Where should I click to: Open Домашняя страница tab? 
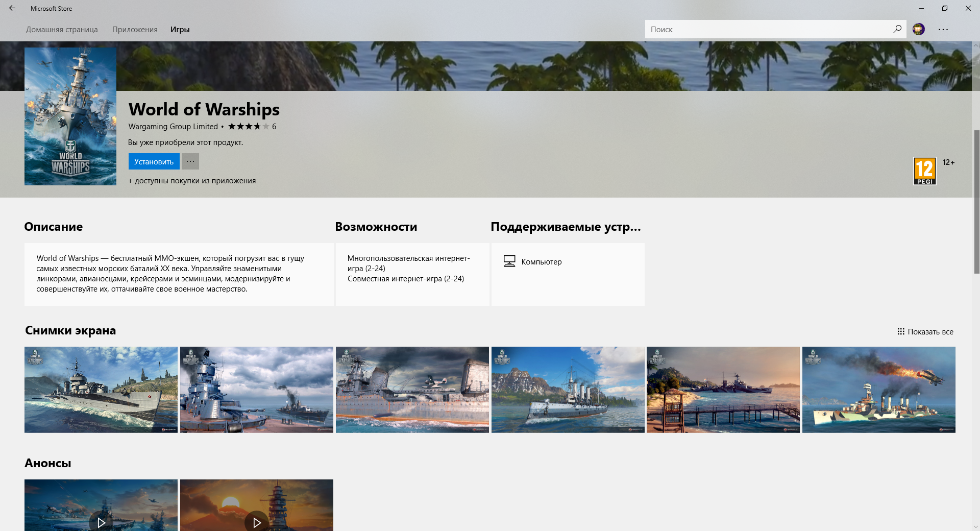(x=62, y=30)
